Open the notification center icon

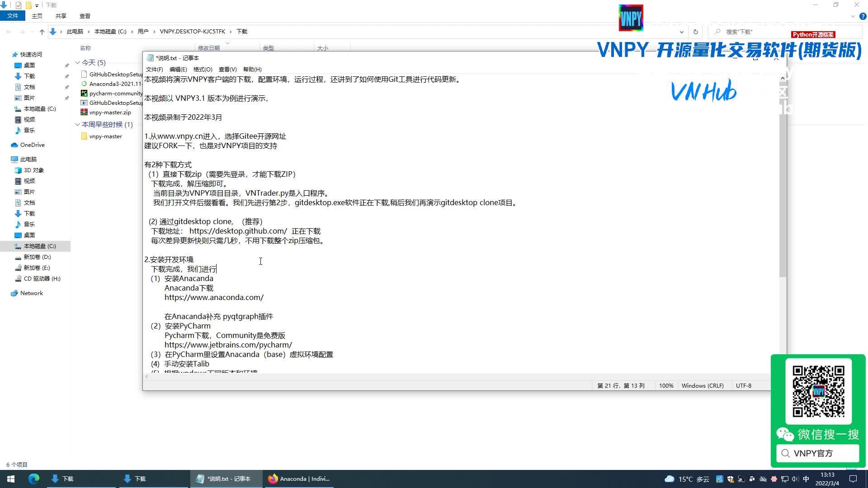coord(853,479)
